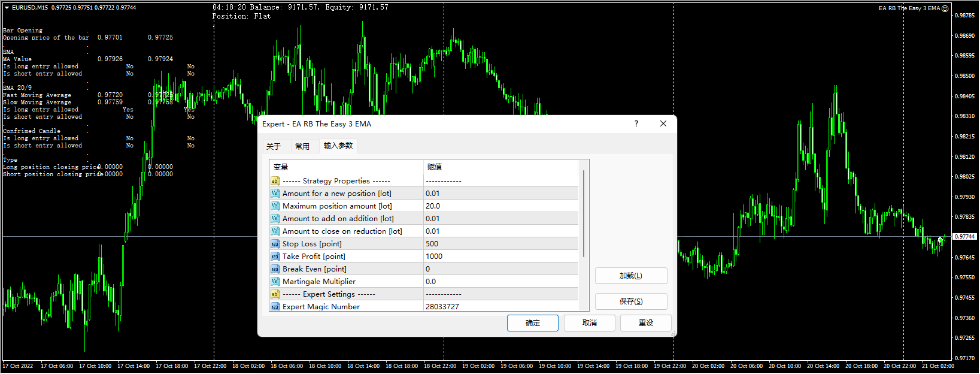Image resolution: width=980 pixels, height=374 pixels.
Task: Close the Expert dialog with the X
Action: click(663, 123)
